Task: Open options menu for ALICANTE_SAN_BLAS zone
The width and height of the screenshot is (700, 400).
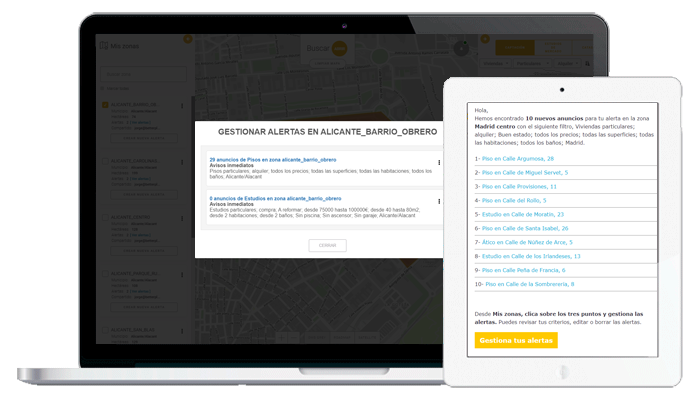Action: click(182, 331)
